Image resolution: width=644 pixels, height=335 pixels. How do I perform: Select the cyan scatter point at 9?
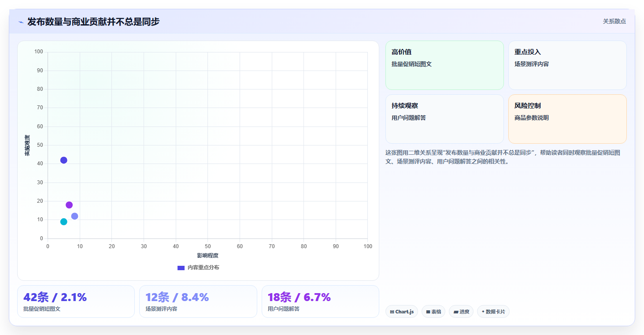[64, 222]
